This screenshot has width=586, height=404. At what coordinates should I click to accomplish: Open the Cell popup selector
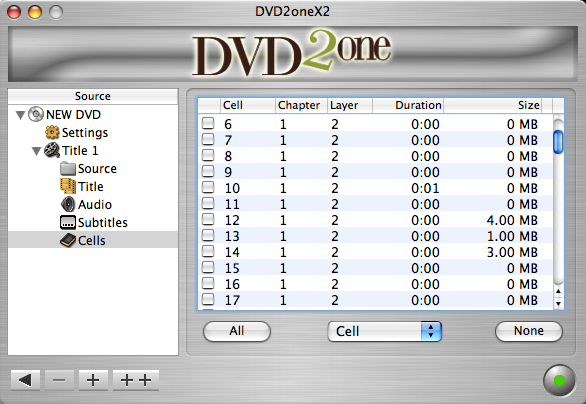coord(385,331)
